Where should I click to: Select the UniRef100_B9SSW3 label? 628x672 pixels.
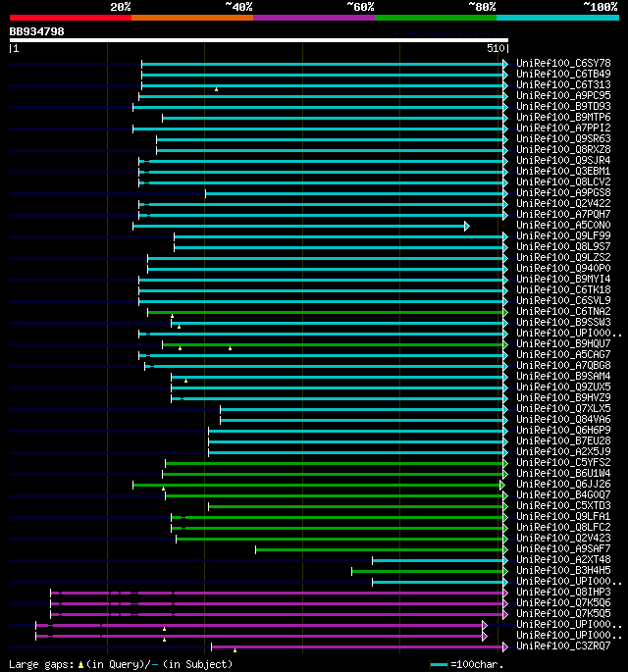563,322
